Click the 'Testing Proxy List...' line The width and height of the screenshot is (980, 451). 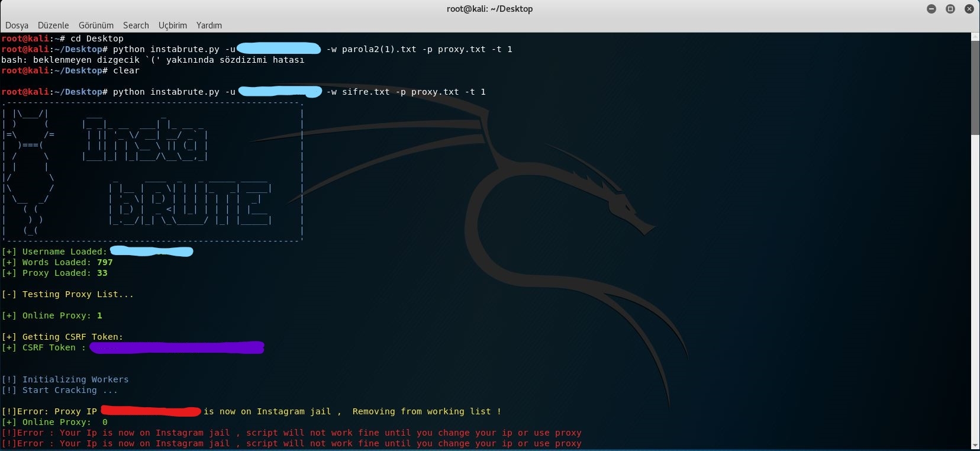tap(67, 294)
